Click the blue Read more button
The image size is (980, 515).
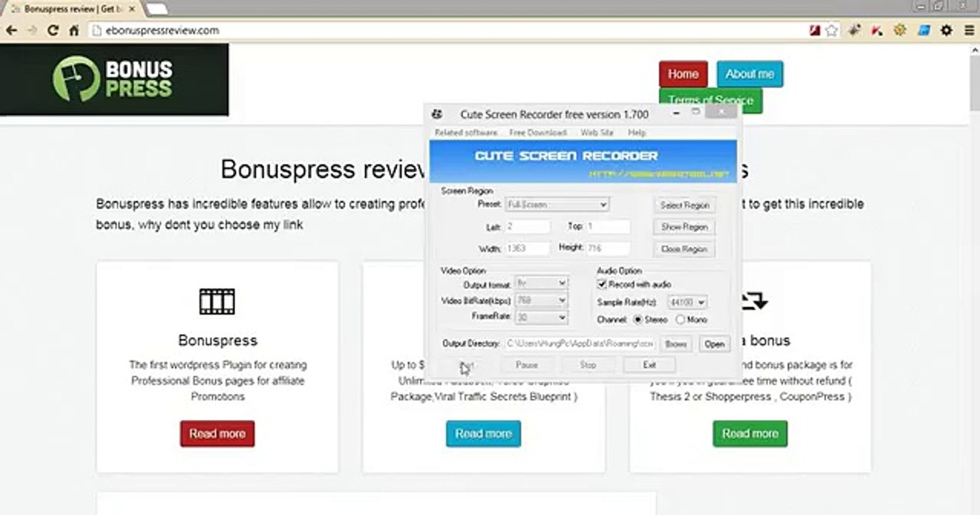[x=483, y=433]
